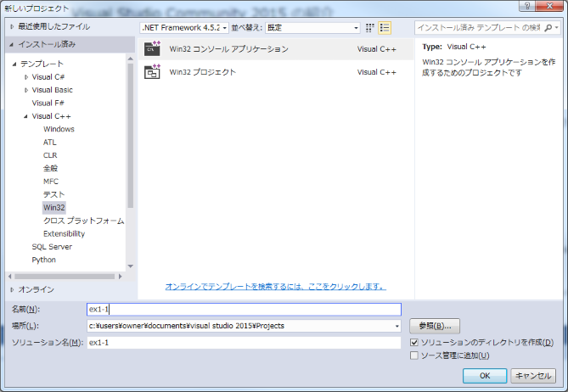Collapse the Visual C++ node
The height and width of the screenshot is (392, 568).
[25, 116]
